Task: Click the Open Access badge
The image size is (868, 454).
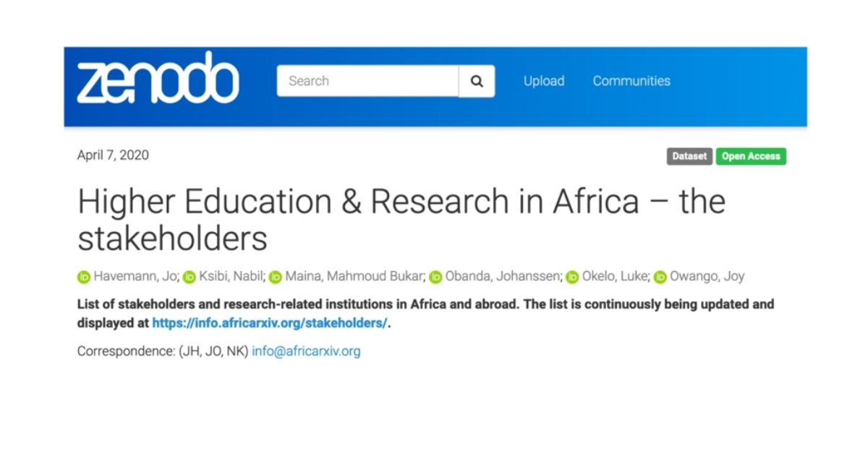Action: coord(751,156)
